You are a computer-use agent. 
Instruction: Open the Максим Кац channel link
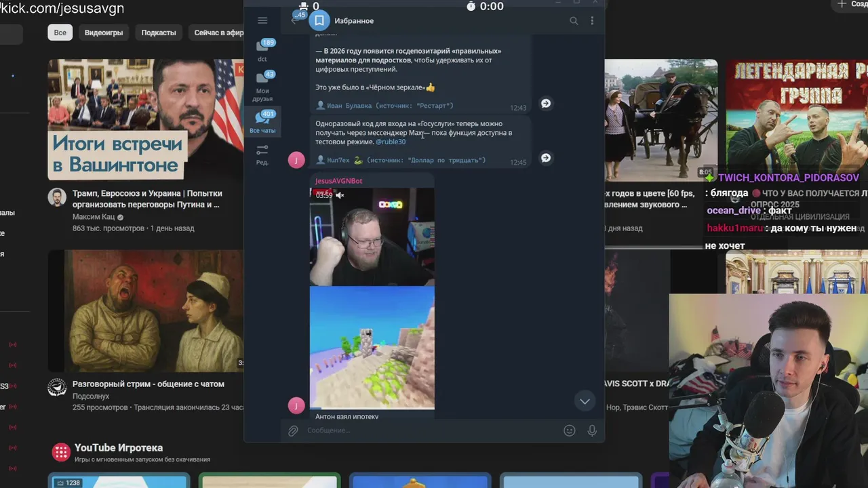click(94, 217)
